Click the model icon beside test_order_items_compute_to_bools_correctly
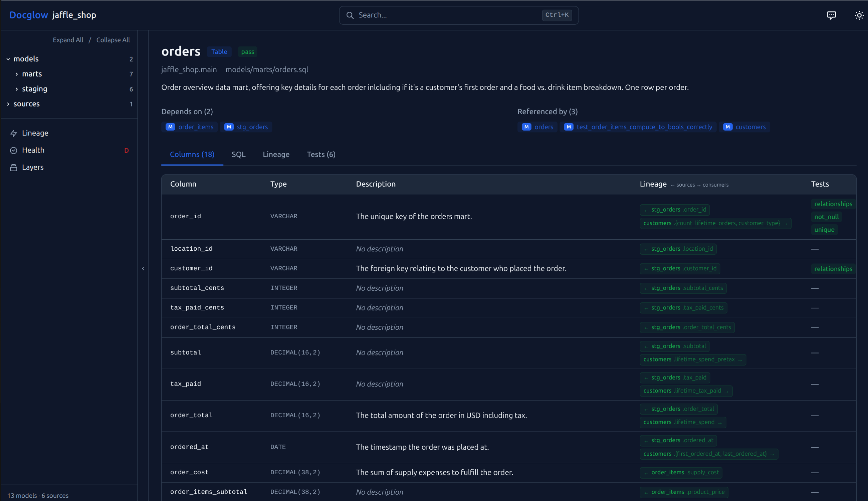This screenshot has width=868, height=501. point(569,127)
